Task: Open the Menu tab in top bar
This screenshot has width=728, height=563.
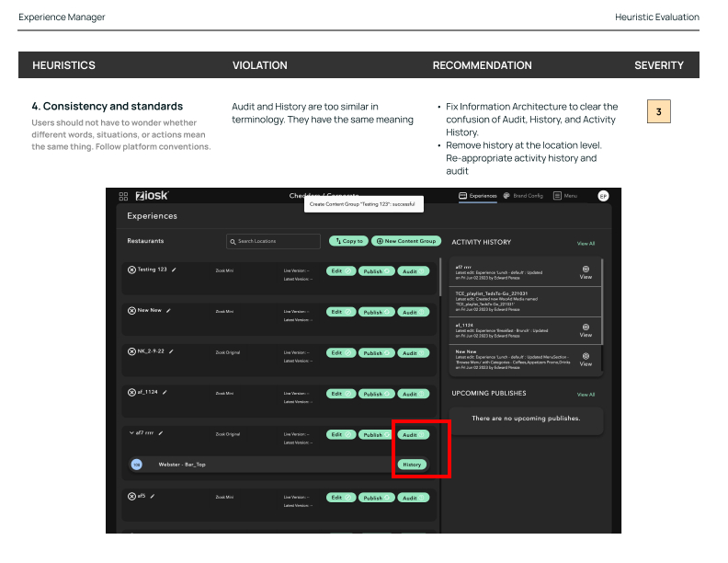Action: [565, 196]
